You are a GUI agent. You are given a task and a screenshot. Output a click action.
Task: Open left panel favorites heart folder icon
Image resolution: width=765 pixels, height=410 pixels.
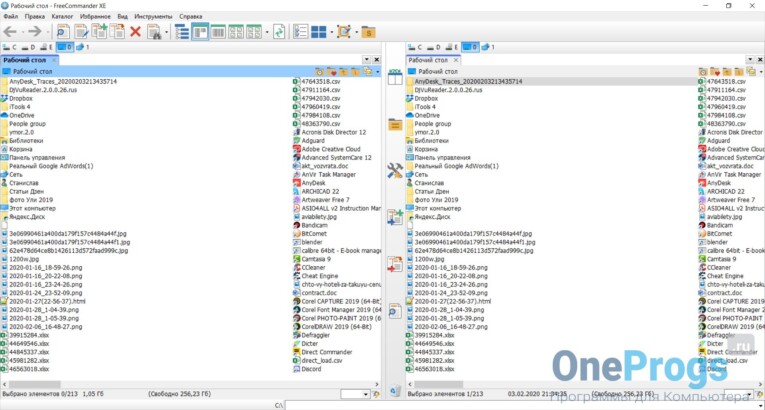pos(332,72)
